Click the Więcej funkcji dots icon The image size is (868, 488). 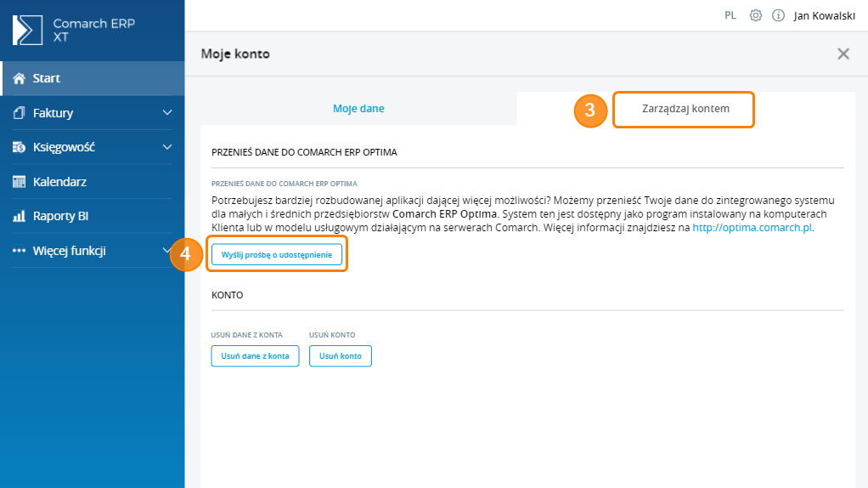tap(19, 250)
